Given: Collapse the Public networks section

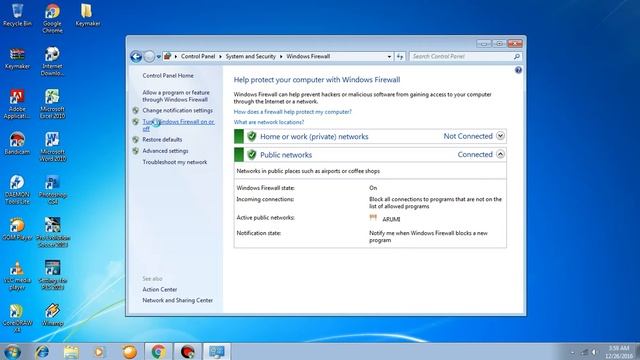Looking at the screenshot, I should [x=500, y=154].
